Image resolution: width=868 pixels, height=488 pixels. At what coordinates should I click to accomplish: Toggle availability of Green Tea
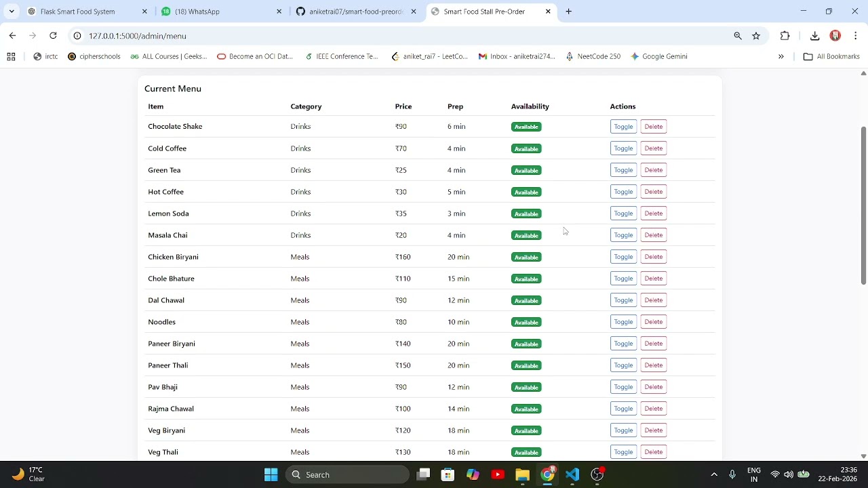[x=623, y=170]
